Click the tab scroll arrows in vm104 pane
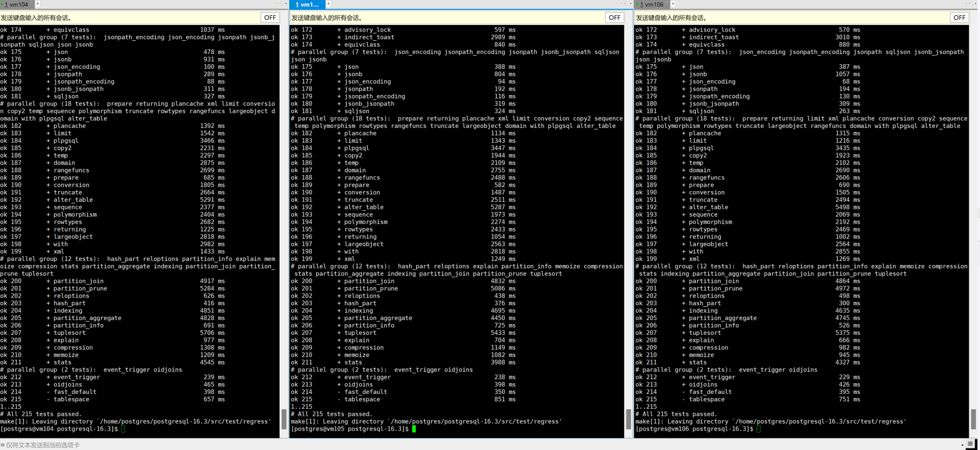This screenshot has width=980, height=450. pyautogui.click(x=279, y=4)
